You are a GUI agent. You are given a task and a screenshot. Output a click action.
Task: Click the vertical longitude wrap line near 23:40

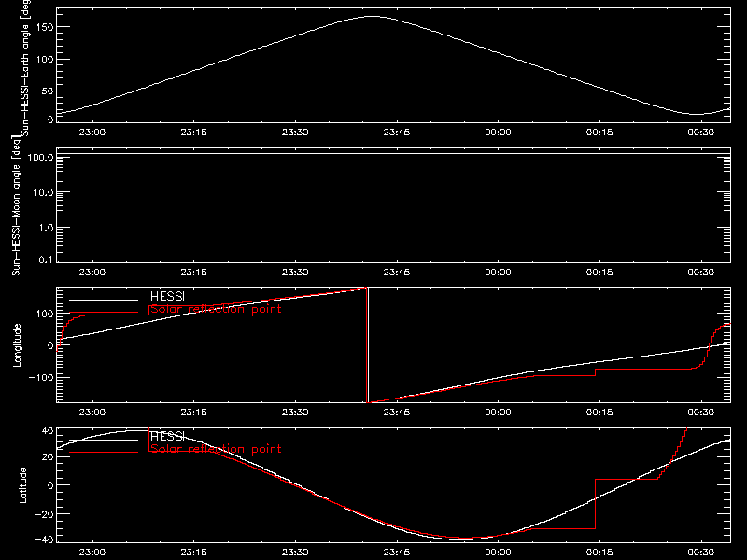[367, 345]
